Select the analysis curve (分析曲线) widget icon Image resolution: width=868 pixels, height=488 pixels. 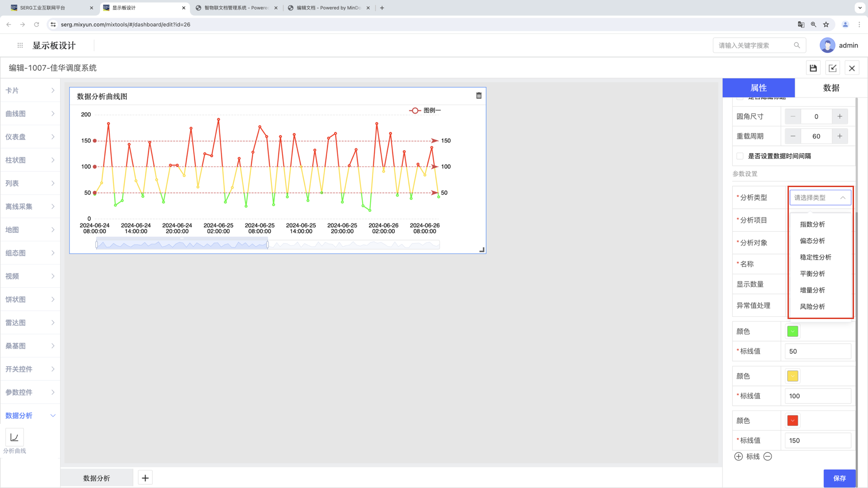click(x=14, y=437)
